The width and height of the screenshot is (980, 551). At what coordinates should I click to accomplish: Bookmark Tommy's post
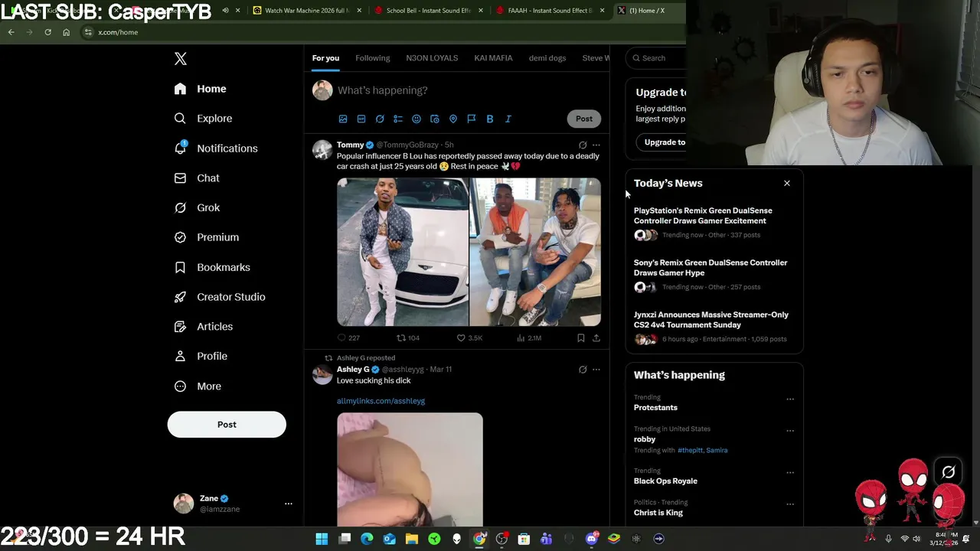tap(581, 337)
